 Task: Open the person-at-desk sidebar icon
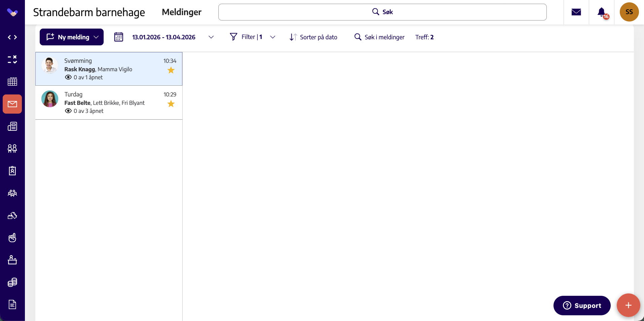pyautogui.click(x=12, y=260)
